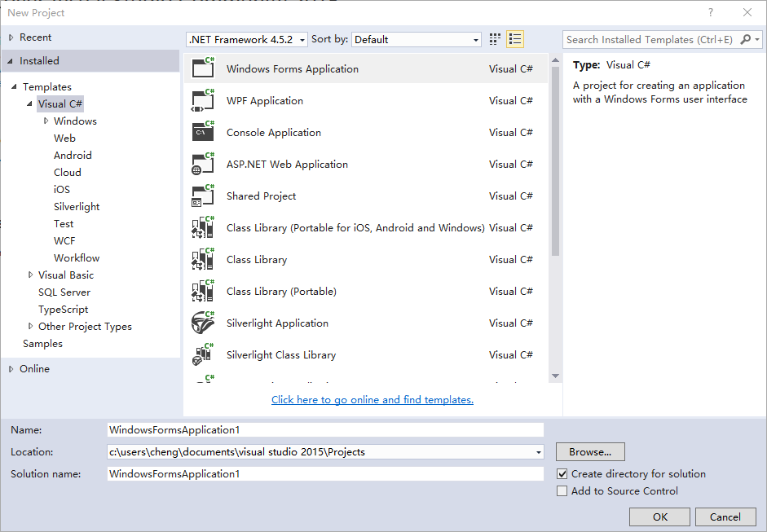Click the Windows Forms Application template icon

[202, 68]
